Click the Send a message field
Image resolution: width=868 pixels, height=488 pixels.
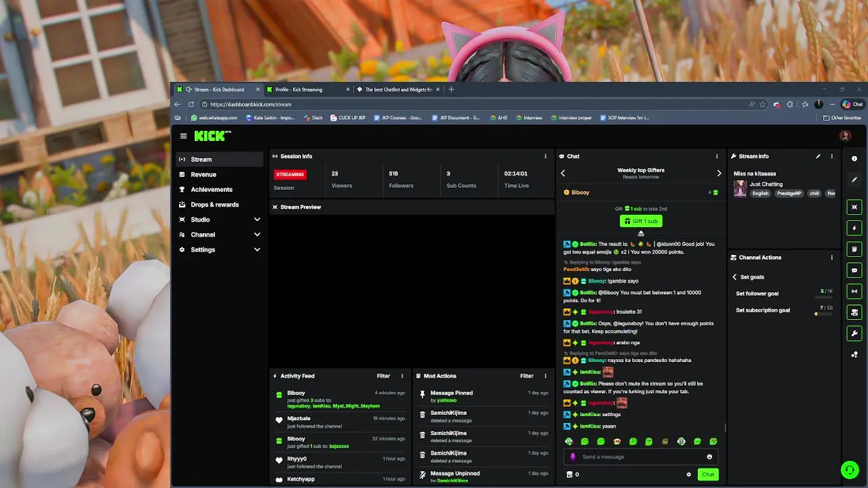pos(641,457)
